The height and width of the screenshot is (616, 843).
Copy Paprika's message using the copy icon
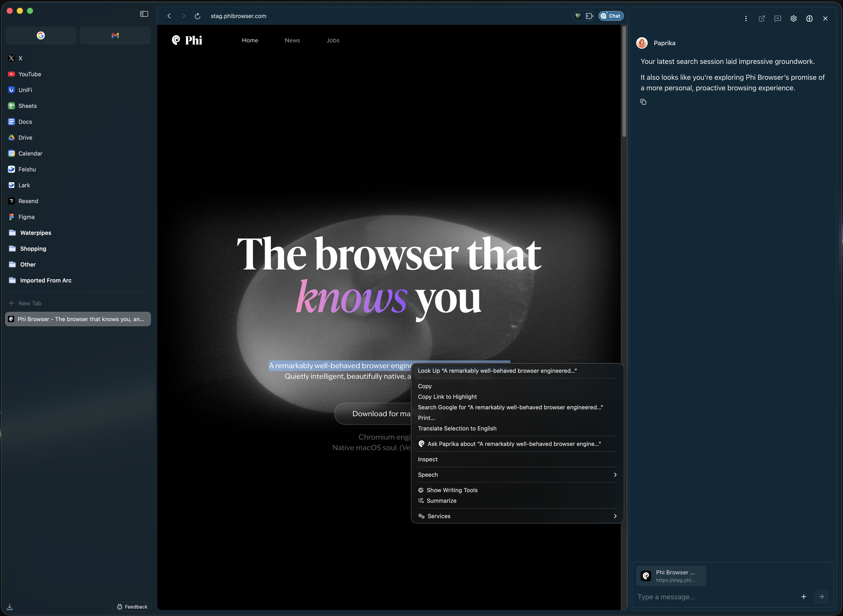pyautogui.click(x=643, y=101)
